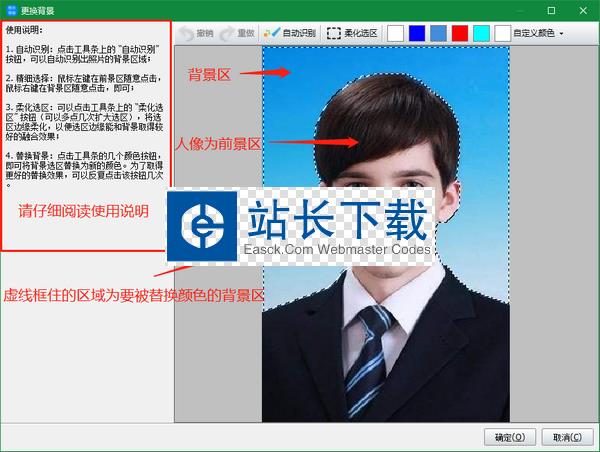This screenshot has height=452, width=600.
Task: Click the custom color (自定义颜色) swatch box
Action: [502, 33]
